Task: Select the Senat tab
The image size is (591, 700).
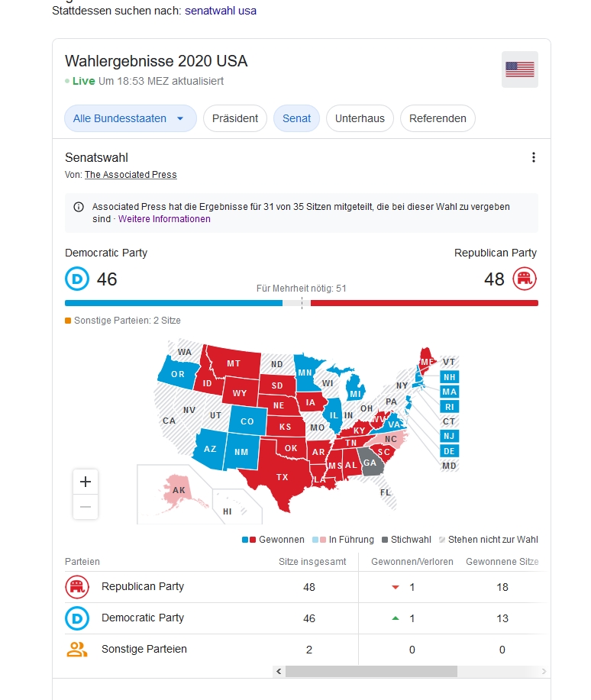Action: pyautogui.click(x=296, y=118)
